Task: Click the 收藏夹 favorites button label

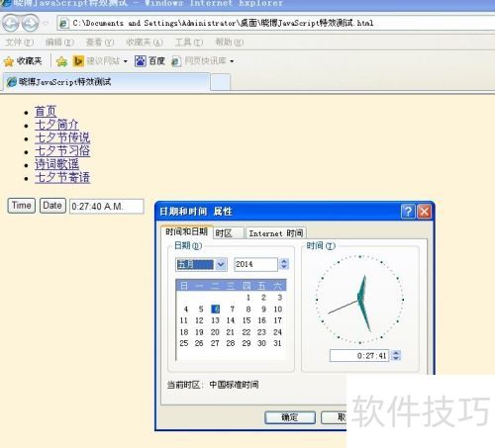Action: pyautogui.click(x=29, y=61)
